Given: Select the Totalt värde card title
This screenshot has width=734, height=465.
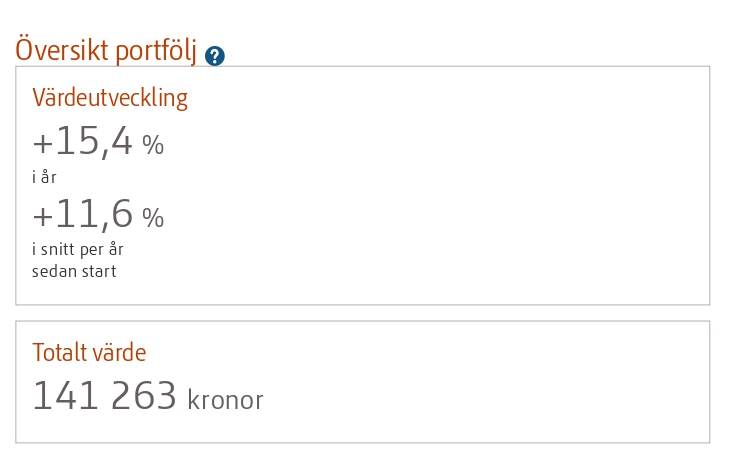Looking at the screenshot, I should coord(89,352).
